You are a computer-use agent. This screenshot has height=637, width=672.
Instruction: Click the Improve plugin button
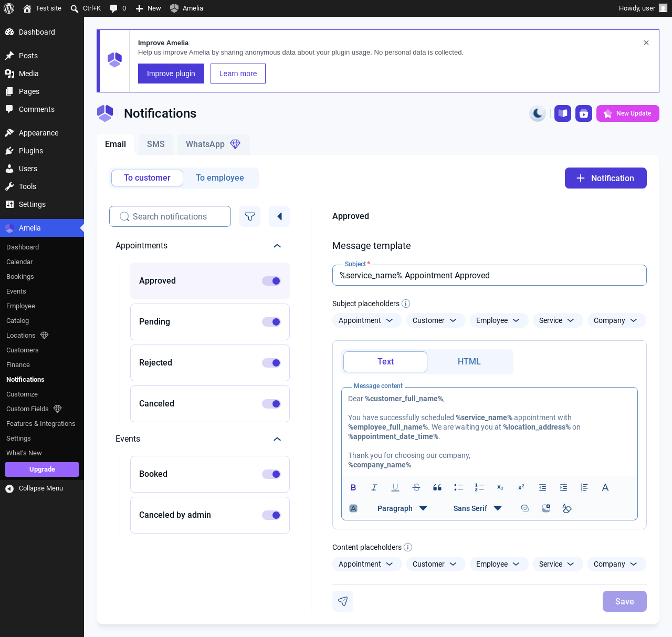tap(171, 74)
